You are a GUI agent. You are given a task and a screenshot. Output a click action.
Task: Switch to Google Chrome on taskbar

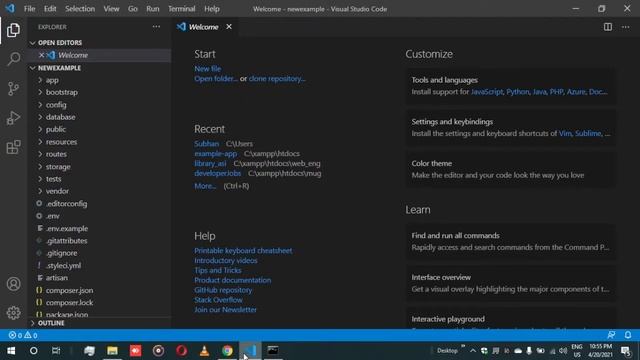click(x=227, y=351)
